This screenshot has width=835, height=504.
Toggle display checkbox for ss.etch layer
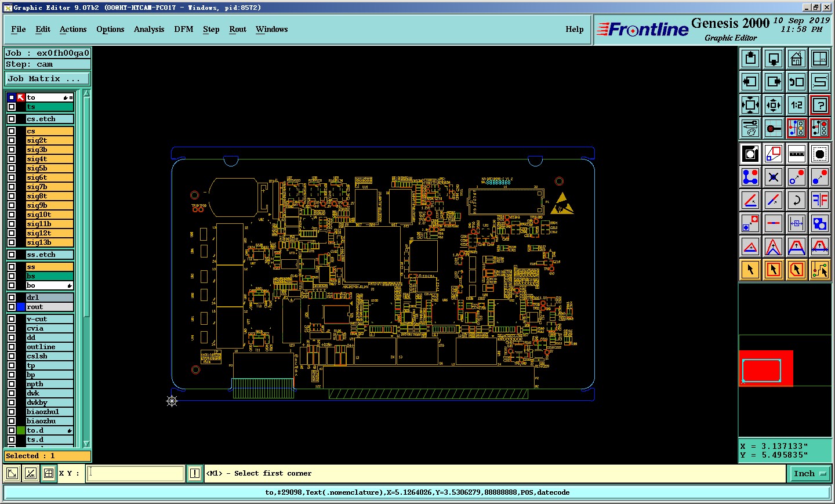point(12,255)
